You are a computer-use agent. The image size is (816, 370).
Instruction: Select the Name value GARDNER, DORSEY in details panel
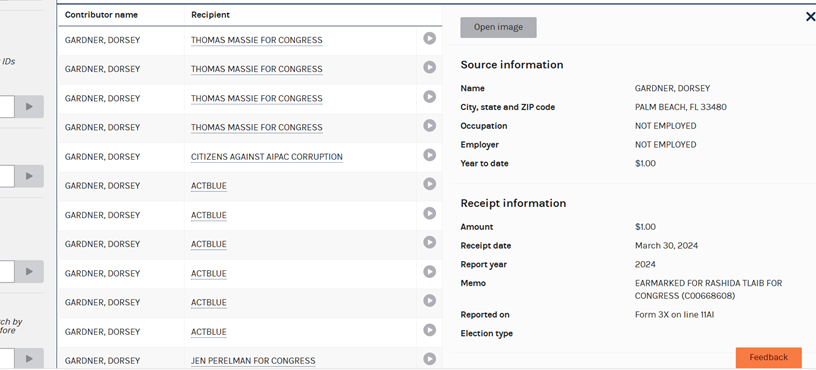pos(672,88)
